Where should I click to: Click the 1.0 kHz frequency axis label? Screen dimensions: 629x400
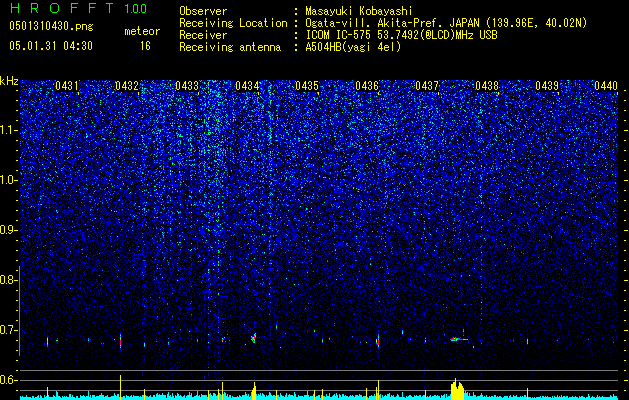point(7,181)
